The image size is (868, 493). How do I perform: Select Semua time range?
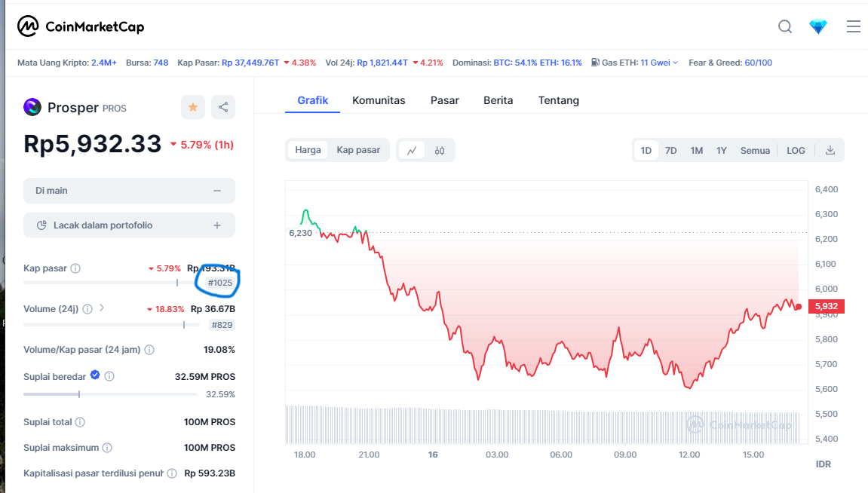[755, 151]
